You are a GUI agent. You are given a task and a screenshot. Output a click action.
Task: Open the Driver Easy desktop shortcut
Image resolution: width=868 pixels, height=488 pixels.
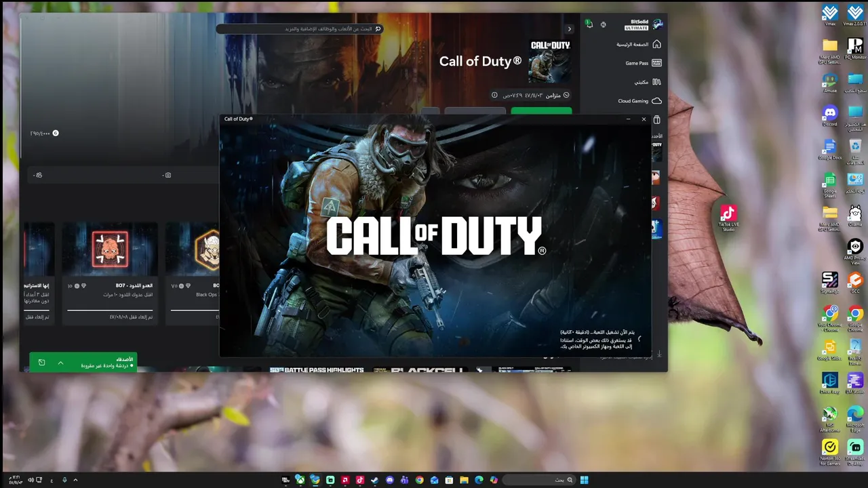click(x=830, y=383)
